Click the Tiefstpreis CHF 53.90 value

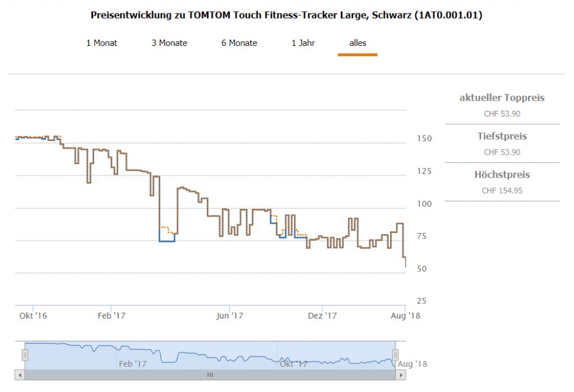coord(502,152)
